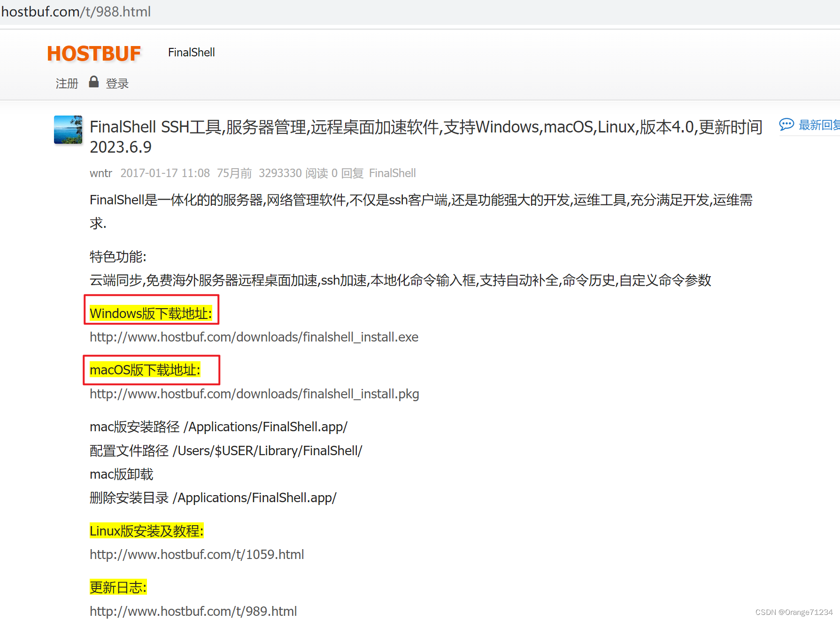Click the author's landscape avatar thumbnail
Viewport: 840px width, 621px height.
pos(68,130)
